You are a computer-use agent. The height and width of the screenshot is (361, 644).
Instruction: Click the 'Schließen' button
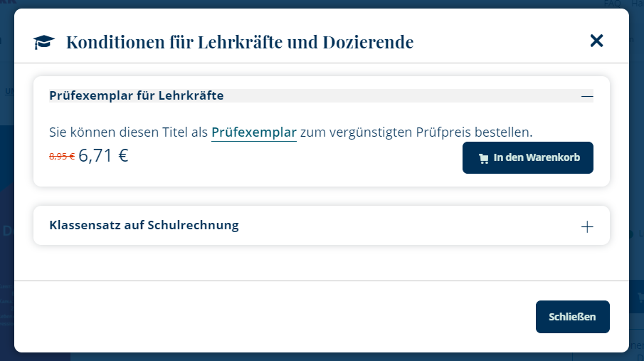pyautogui.click(x=572, y=317)
